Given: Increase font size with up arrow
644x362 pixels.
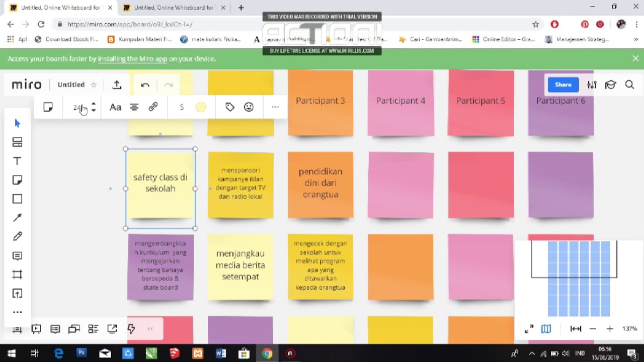Looking at the screenshot, I should coord(94,104).
